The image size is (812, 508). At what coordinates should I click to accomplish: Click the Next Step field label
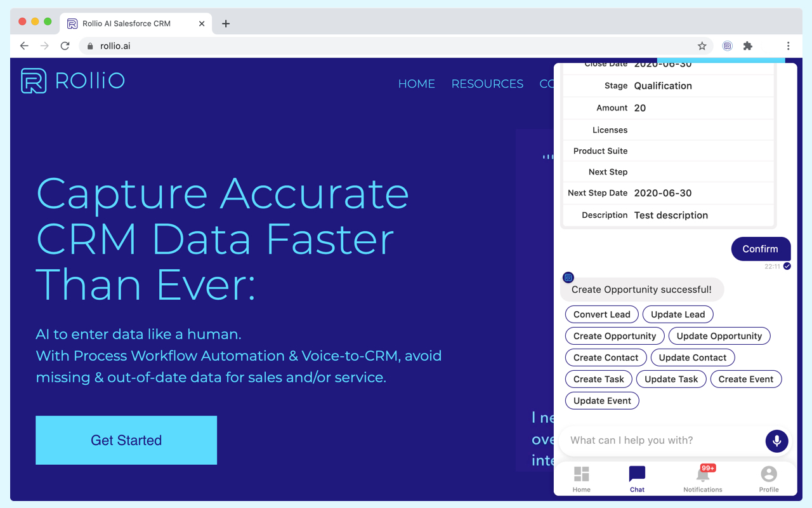608,172
